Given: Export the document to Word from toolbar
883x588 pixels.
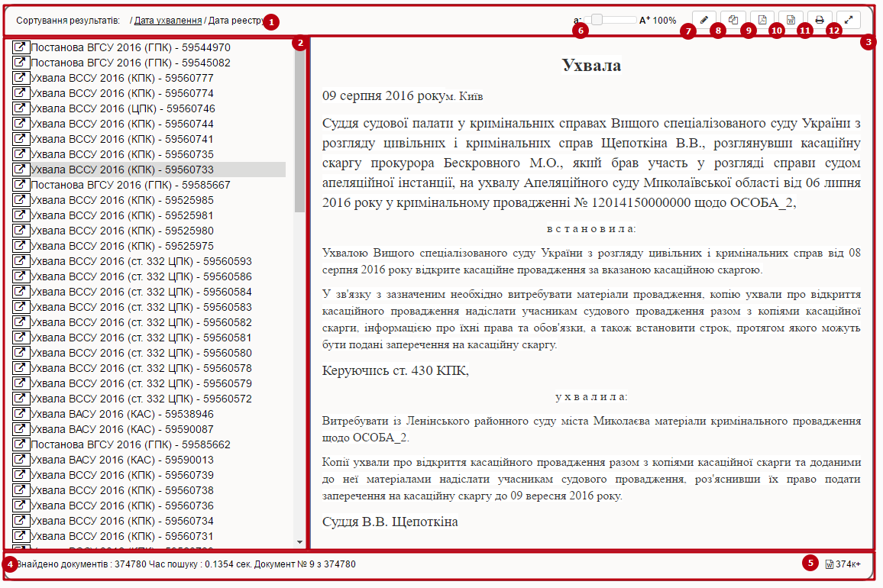Looking at the screenshot, I should click(791, 20).
